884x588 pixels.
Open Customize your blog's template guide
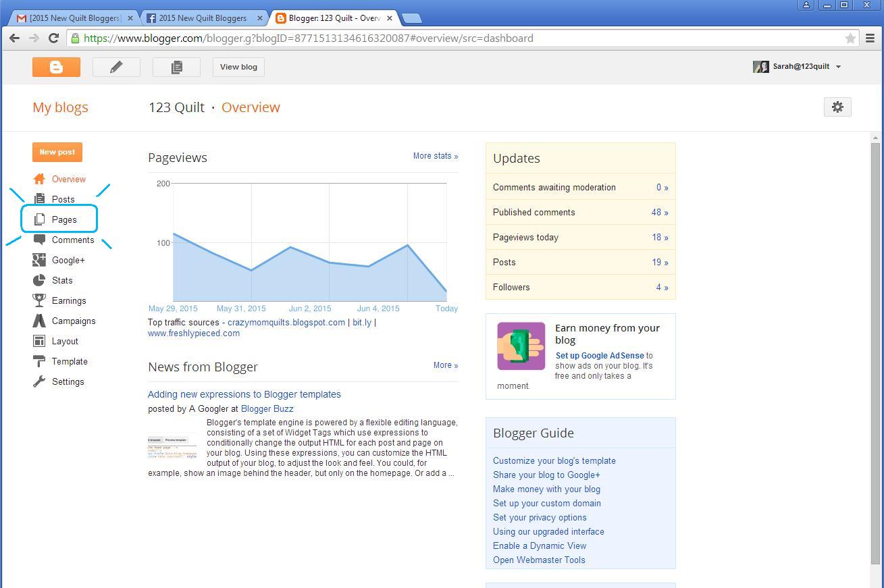tap(554, 460)
